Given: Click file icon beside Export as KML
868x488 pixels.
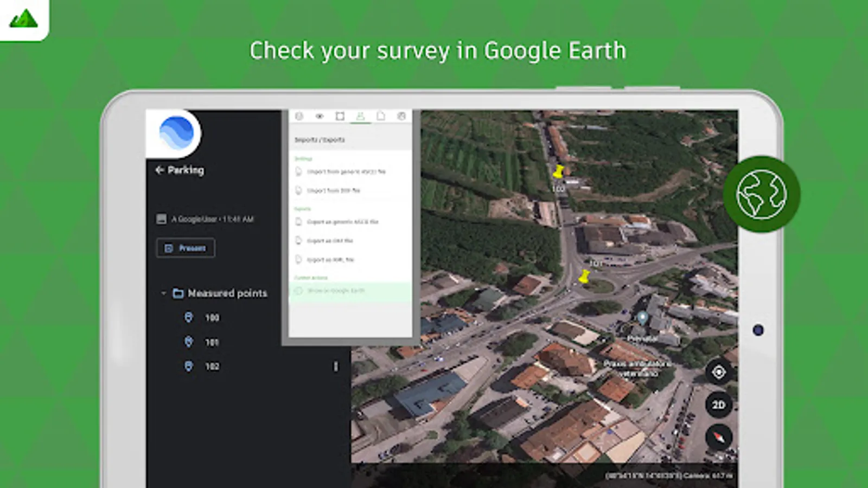Looking at the screenshot, I should (x=298, y=260).
